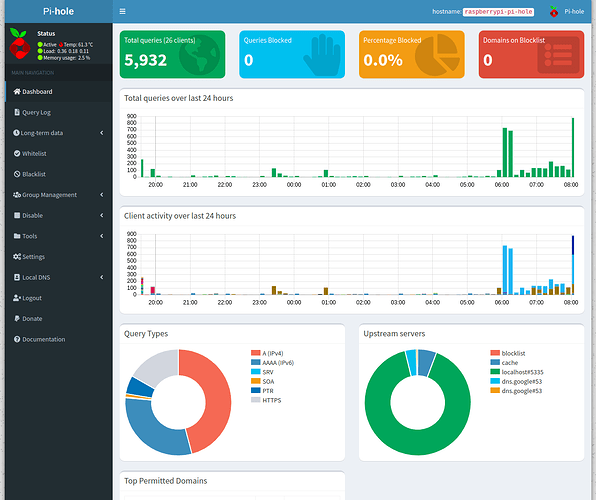Click the Top Permitted Domains heading

coord(166,481)
